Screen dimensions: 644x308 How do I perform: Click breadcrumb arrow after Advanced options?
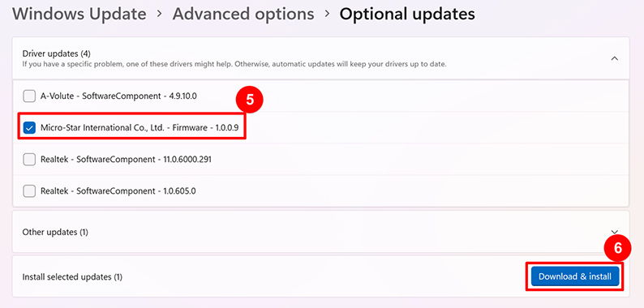(x=327, y=15)
